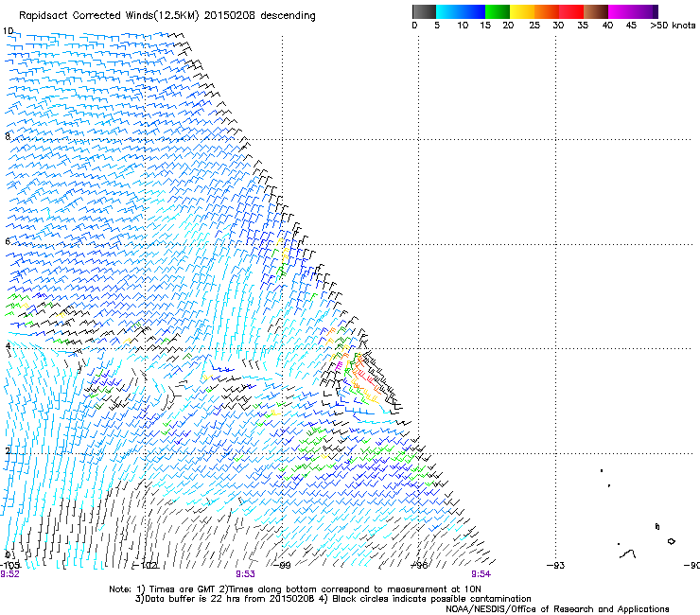Click the legend tick label 25
The height and width of the screenshot is (615, 700).
pyautogui.click(x=534, y=26)
